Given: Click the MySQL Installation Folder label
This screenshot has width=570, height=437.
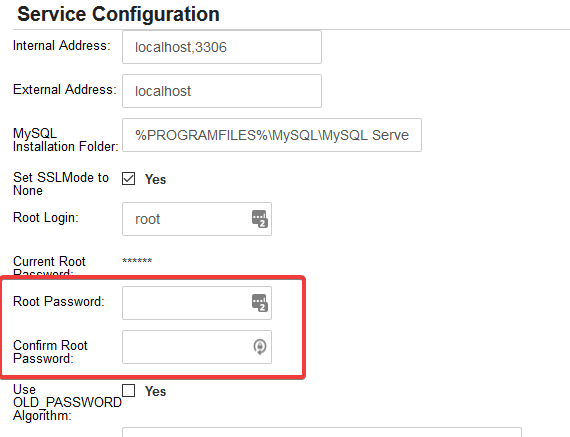Looking at the screenshot, I should 66,140.
